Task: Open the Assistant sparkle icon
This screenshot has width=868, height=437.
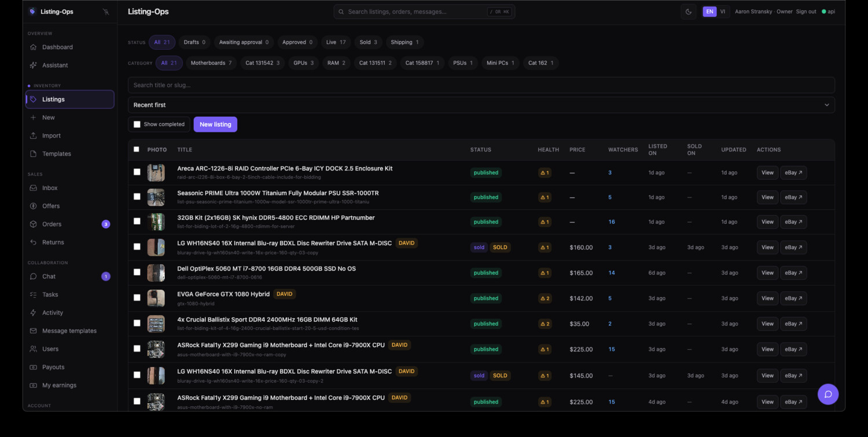Action: click(x=34, y=65)
